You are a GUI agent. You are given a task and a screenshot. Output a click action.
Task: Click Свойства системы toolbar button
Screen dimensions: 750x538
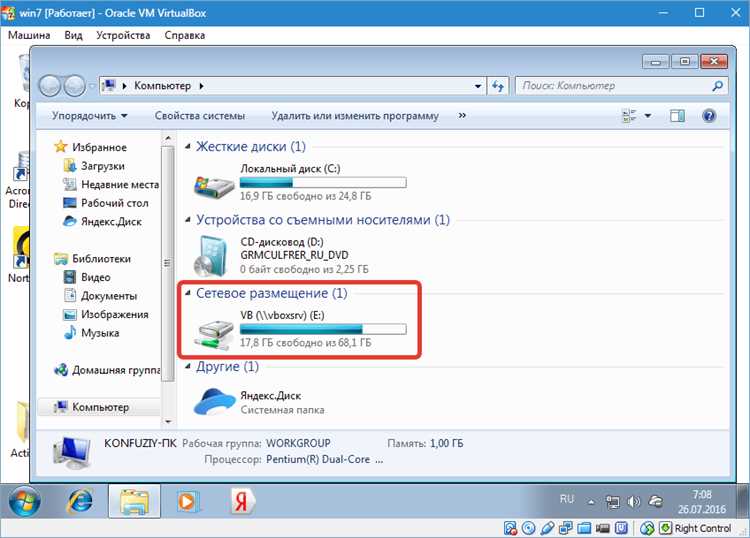(200, 116)
